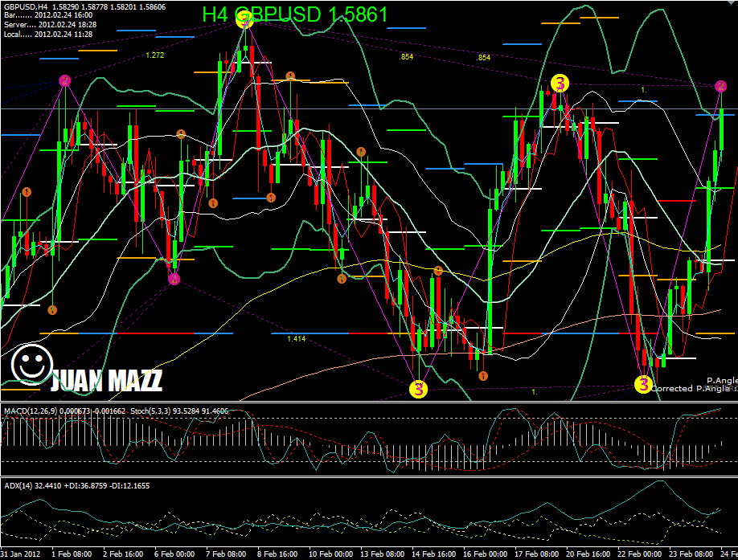
Task: Click magenta pivot marker at far-right top
Action: tap(721, 86)
